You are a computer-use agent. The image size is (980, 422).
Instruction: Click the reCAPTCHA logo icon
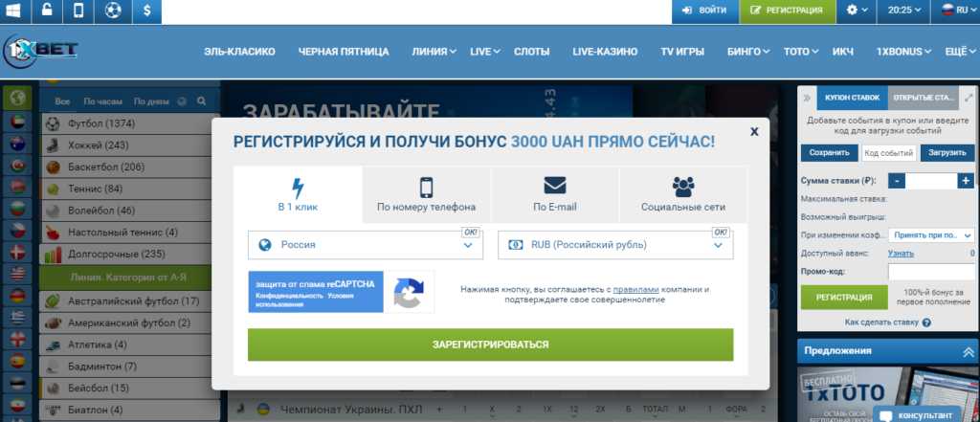click(409, 292)
